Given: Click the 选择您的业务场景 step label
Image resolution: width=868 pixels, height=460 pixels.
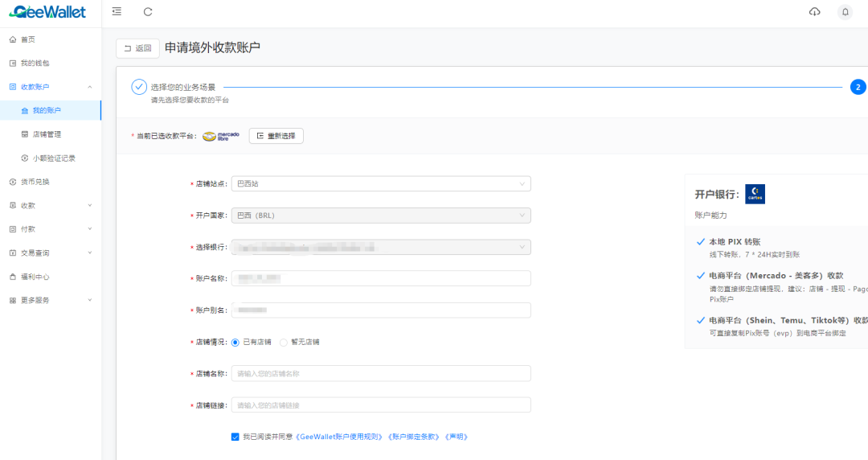Looking at the screenshot, I should point(182,87).
